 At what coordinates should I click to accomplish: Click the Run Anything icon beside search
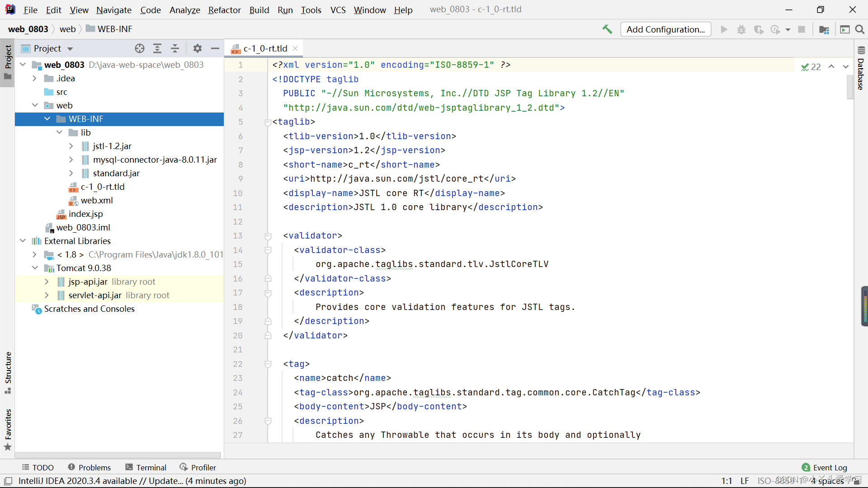pyautogui.click(x=844, y=29)
